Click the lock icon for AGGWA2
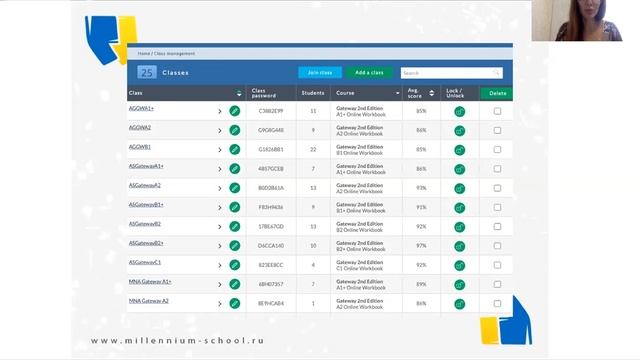This screenshot has width=640, height=360. [460, 131]
